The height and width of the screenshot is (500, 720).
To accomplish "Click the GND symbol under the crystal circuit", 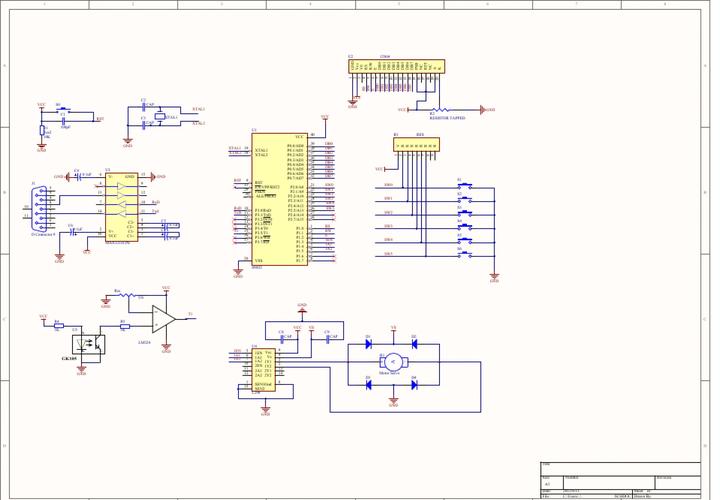I will pos(128,142).
